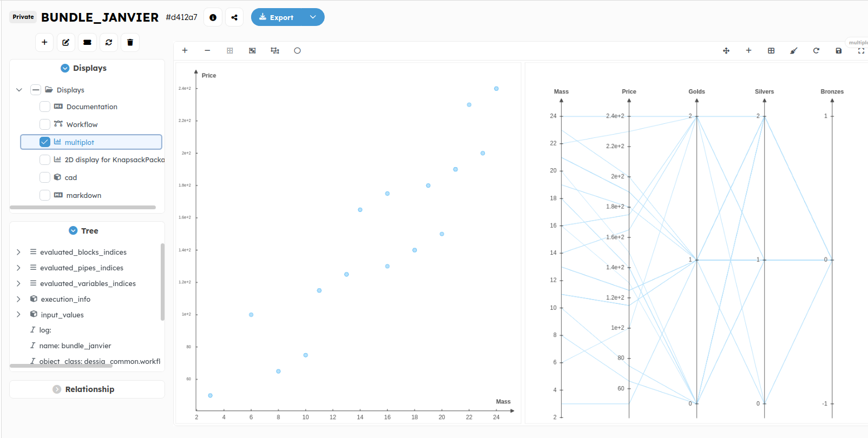This screenshot has height=438, width=868.
Task: Expand the execution_info node
Action: [x=18, y=299]
